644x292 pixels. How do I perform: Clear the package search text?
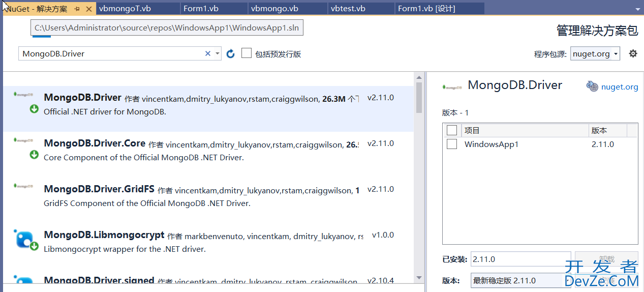(208, 53)
